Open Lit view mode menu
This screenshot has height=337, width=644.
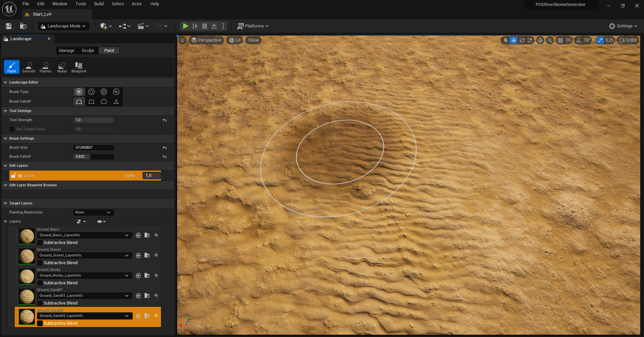(235, 40)
